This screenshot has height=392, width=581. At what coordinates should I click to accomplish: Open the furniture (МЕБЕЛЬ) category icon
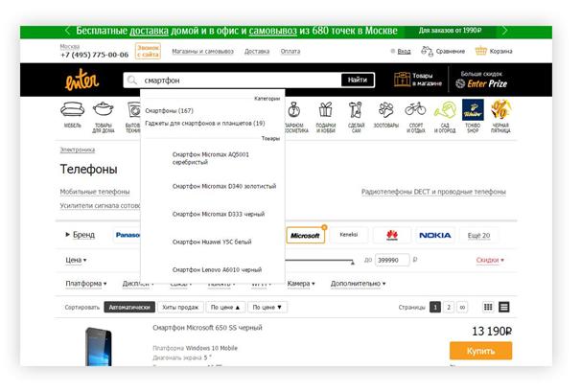tap(72, 109)
